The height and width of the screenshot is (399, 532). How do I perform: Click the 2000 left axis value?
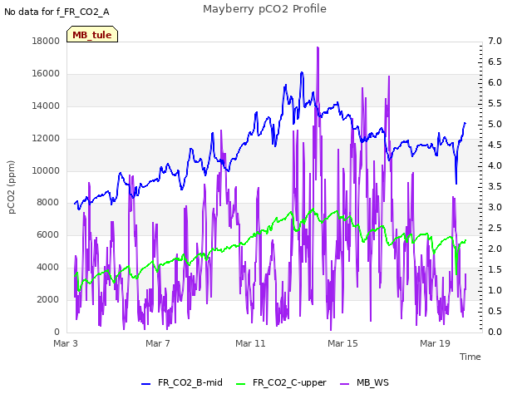[x=48, y=299]
